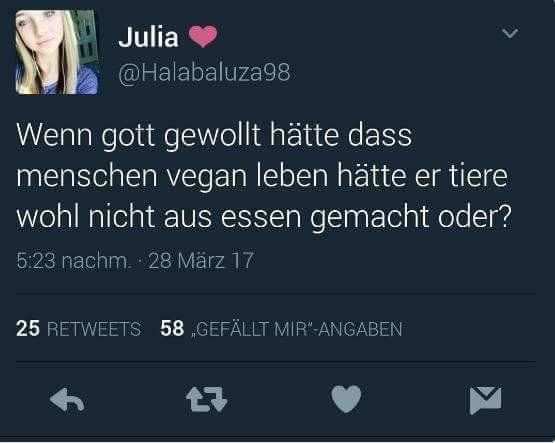Click the likes count number 58
This screenshot has width=555, height=443.
pos(172,329)
